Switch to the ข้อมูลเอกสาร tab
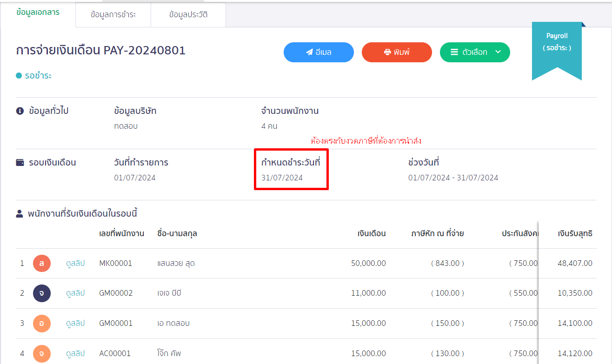The width and height of the screenshot is (612, 364). 38,13
